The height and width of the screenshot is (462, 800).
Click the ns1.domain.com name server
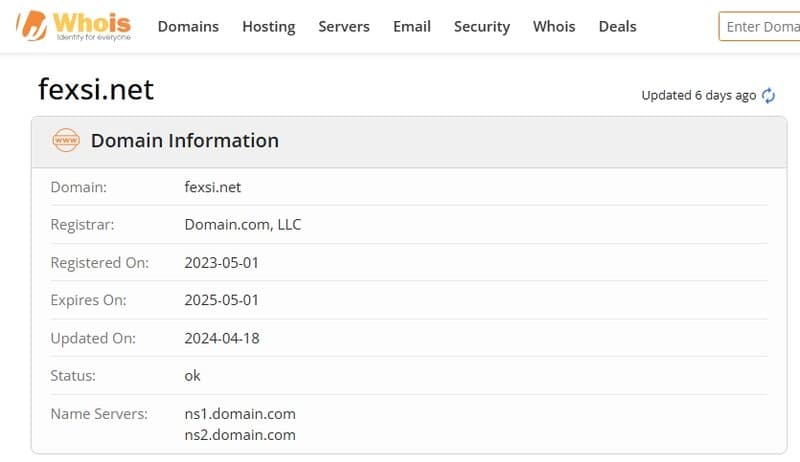[240, 414]
